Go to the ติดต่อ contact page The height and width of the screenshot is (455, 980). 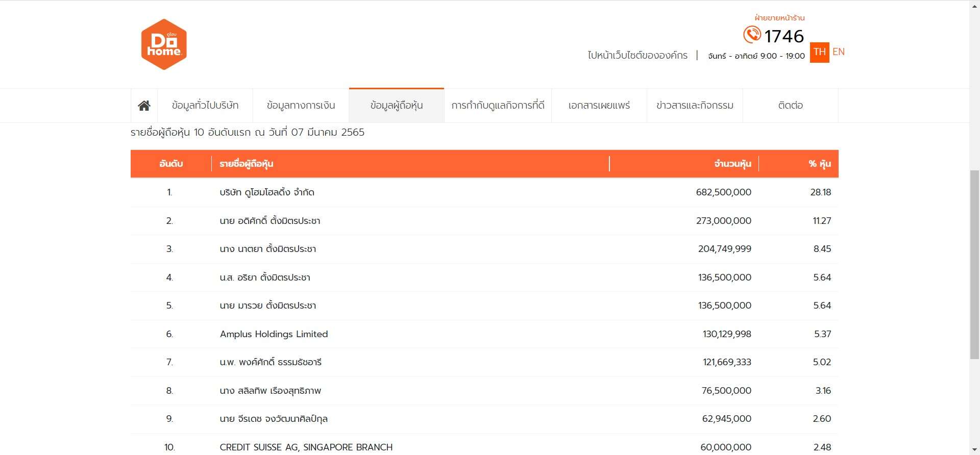790,106
